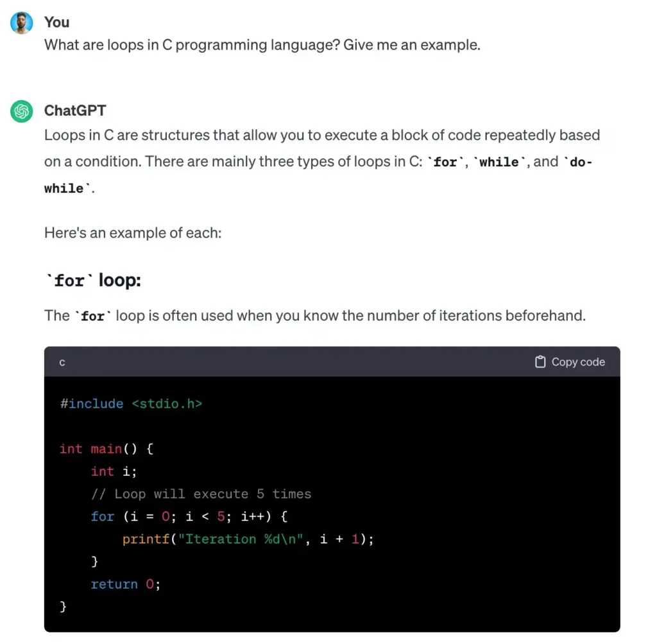Viewport: 657px width, 644px height.
Task: Select the inline 'do-while' code snippet
Action: coord(581,162)
